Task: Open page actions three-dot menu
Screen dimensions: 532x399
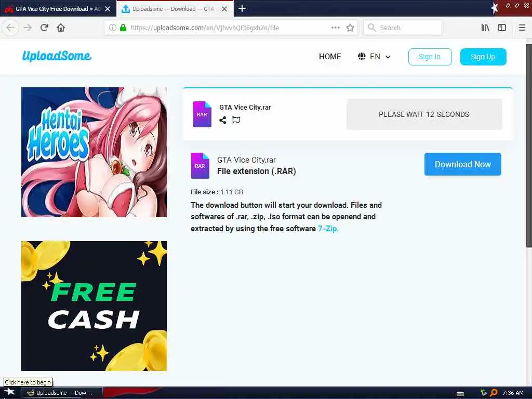Action: (335, 28)
